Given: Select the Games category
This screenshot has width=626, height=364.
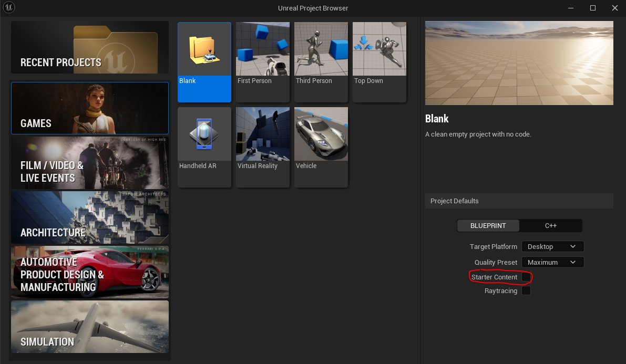Looking at the screenshot, I should [x=89, y=108].
